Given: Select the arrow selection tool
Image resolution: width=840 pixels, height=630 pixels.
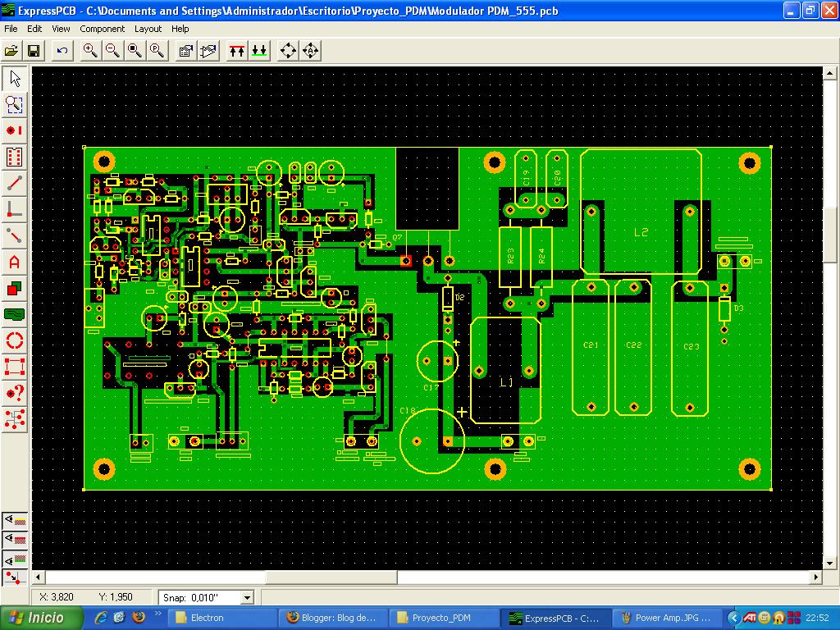Looking at the screenshot, I should pyautogui.click(x=13, y=77).
